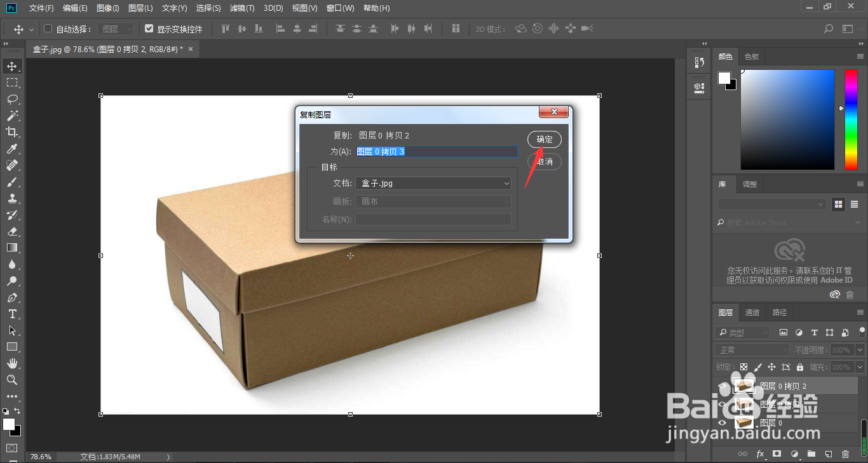Hide the 图层 0 拷贝 layer
The height and width of the screenshot is (463, 868).
[x=722, y=405]
